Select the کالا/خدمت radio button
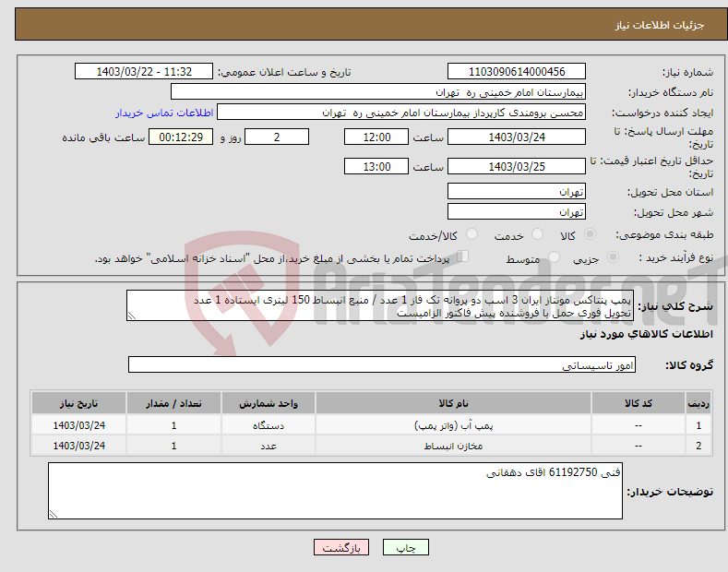 click(471, 234)
